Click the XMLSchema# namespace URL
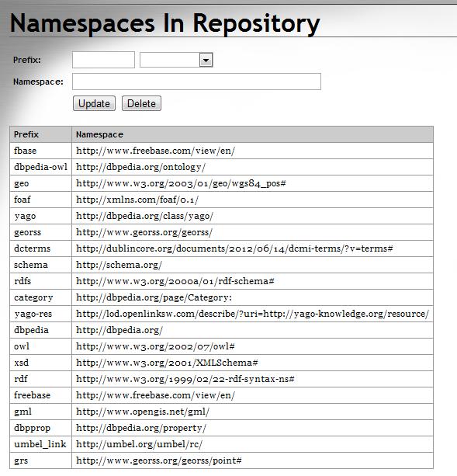 click(x=167, y=363)
